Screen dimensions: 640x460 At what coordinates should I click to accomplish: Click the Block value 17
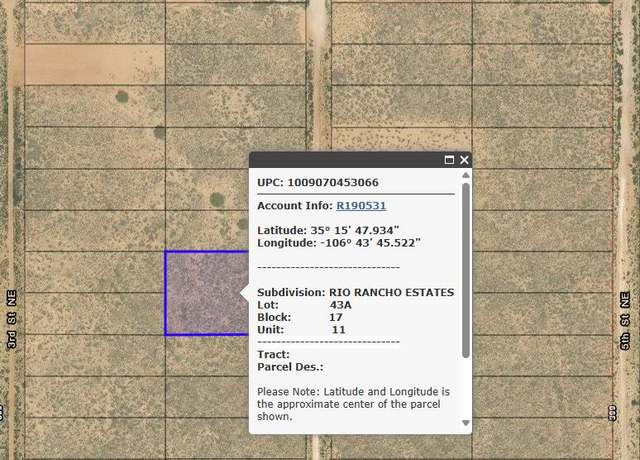(x=336, y=317)
